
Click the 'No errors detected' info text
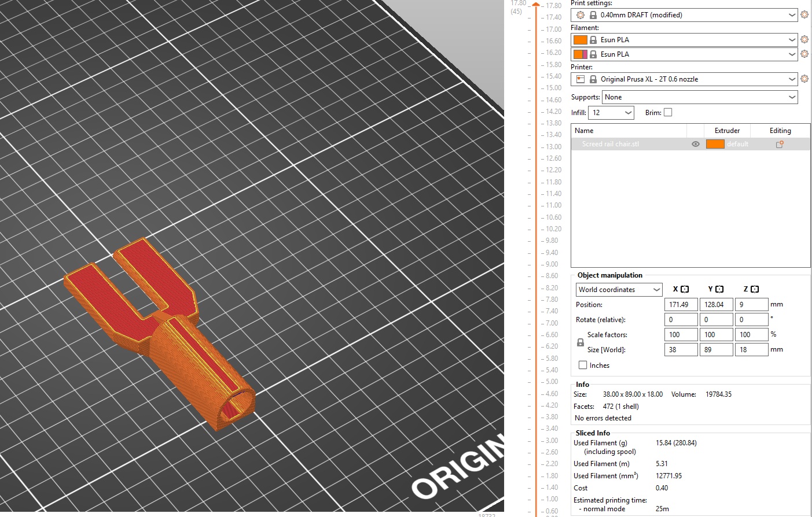603,418
